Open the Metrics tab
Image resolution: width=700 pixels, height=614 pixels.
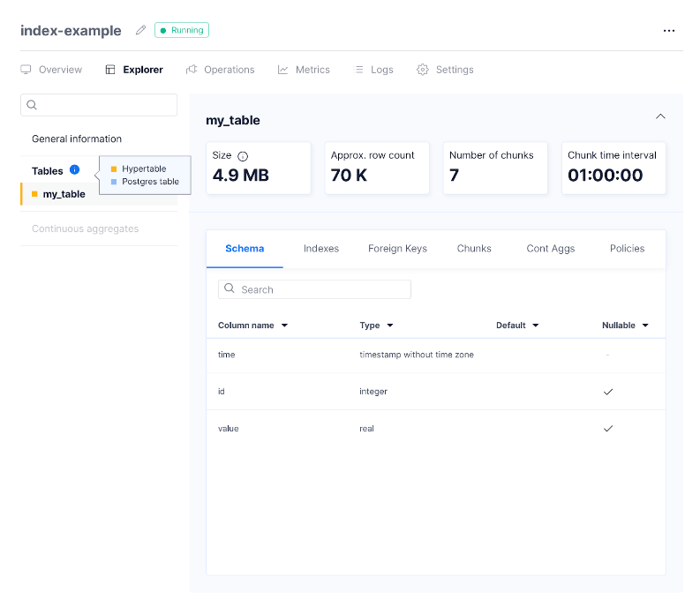tap(304, 70)
